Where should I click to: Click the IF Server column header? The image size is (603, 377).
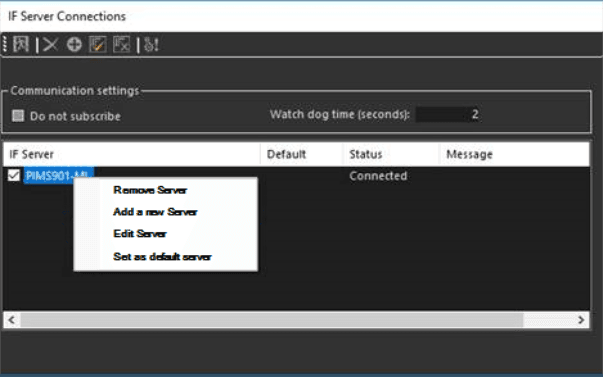[x=132, y=154]
